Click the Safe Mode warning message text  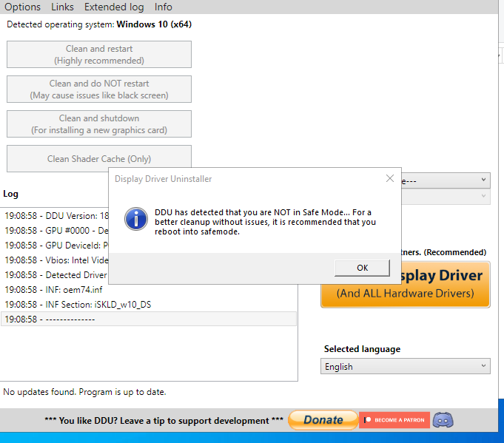click(265, 222)
